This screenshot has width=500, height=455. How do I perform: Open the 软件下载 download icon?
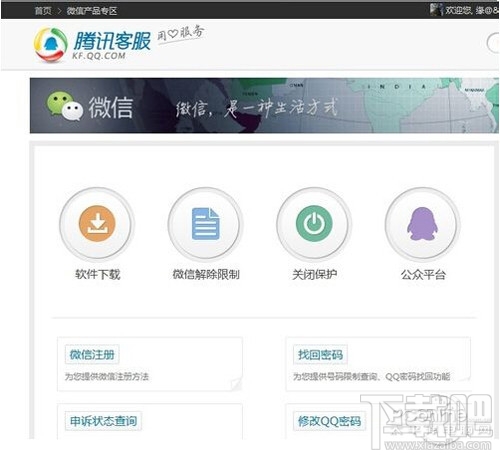click(97, 224)
